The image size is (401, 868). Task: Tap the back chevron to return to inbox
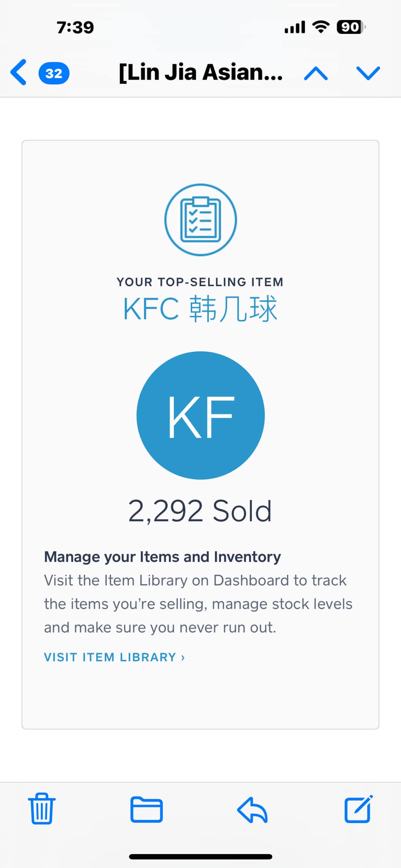coord(19,72)
